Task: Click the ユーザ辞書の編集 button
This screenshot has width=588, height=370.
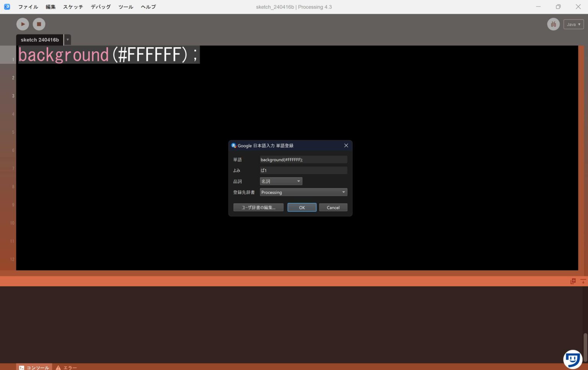Action: pos(258,208)
